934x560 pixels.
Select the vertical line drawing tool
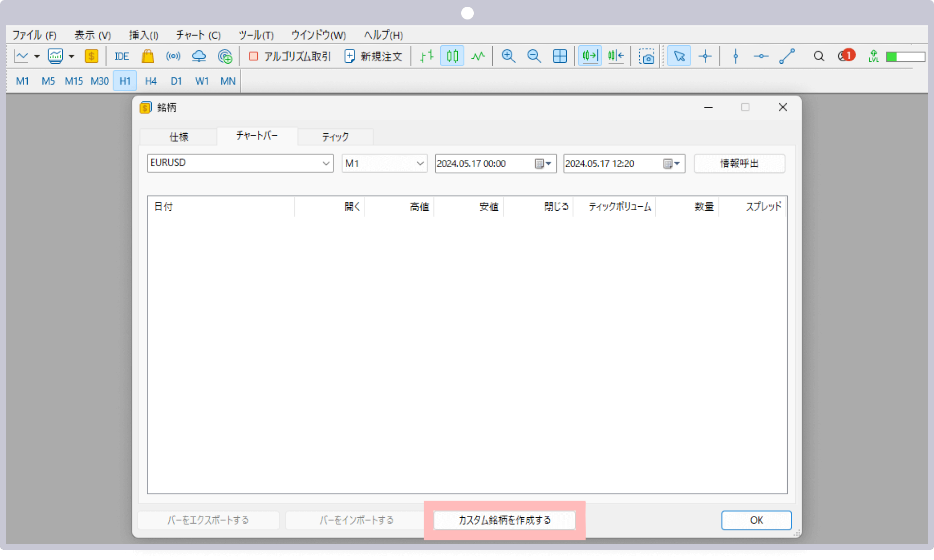pos(736,56)
